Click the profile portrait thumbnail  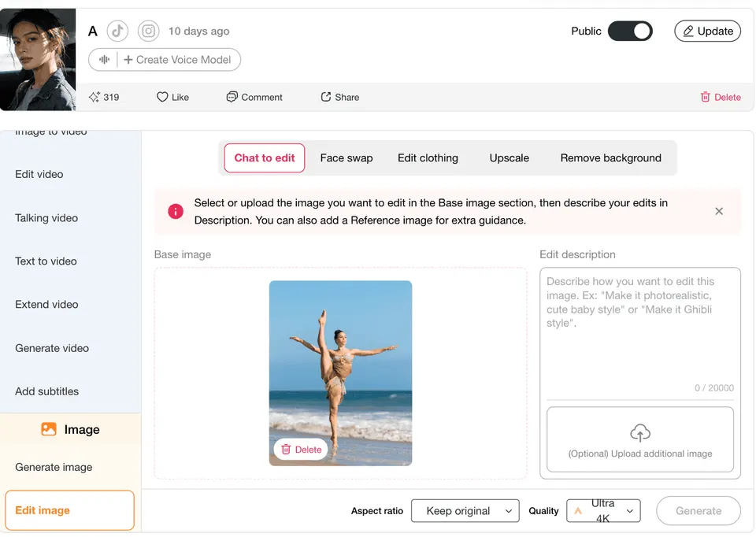point(38,59)
